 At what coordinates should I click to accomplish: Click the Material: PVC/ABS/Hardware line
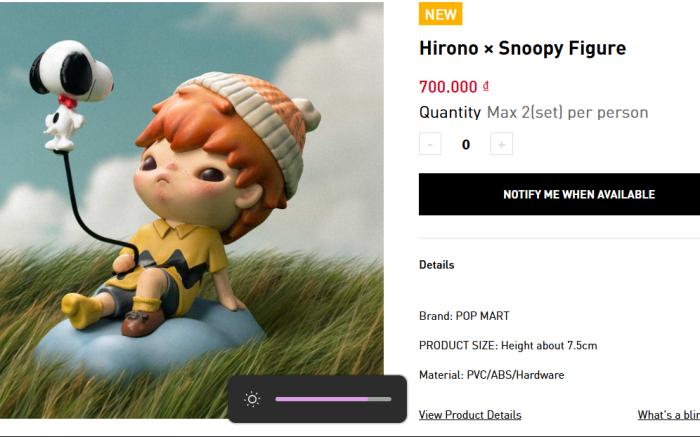[491, 375]
